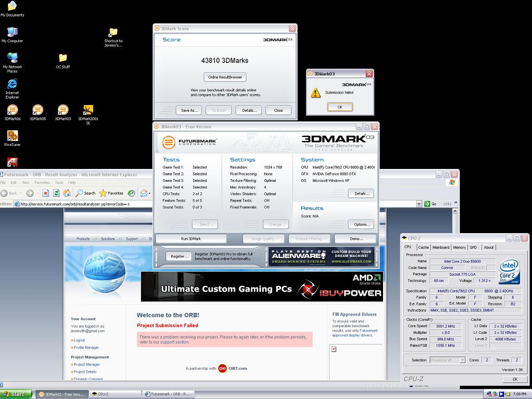Click the IE Back arrow icon

click(4, 193)
